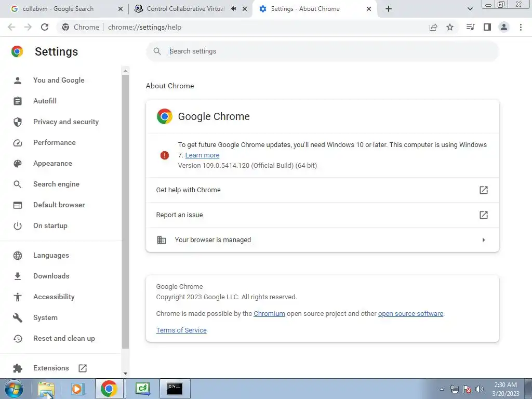Open Performance settings
Image resolution: width=532 pixels, height=399 pixels.
54,142
